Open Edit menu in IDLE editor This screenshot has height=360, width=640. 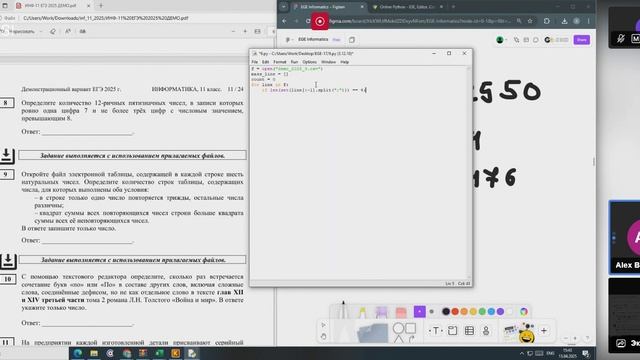[266, 62]
